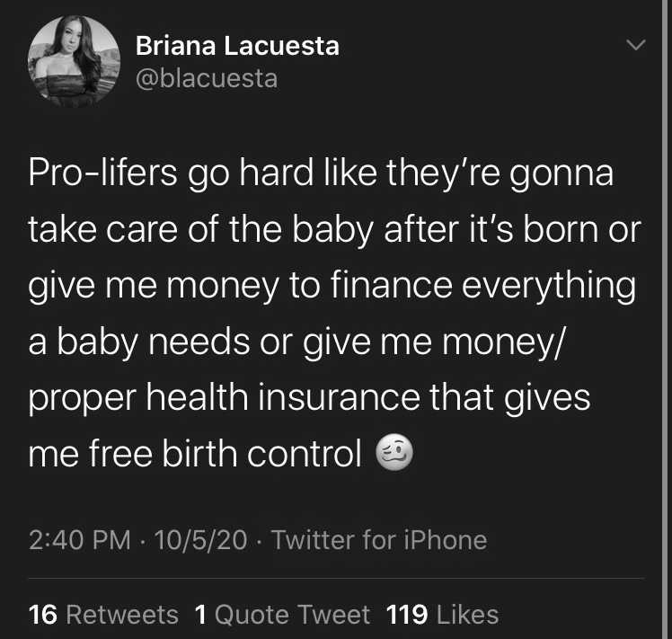Screen dimensions: 672x639
Task: View the 16 Retweets list
Action: click(103, 615)
